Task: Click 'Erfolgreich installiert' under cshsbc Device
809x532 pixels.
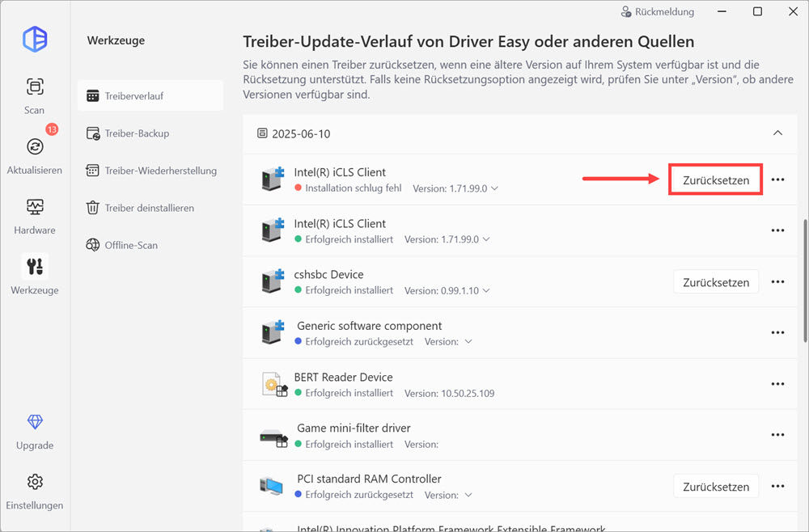Action: click(349, 290)
